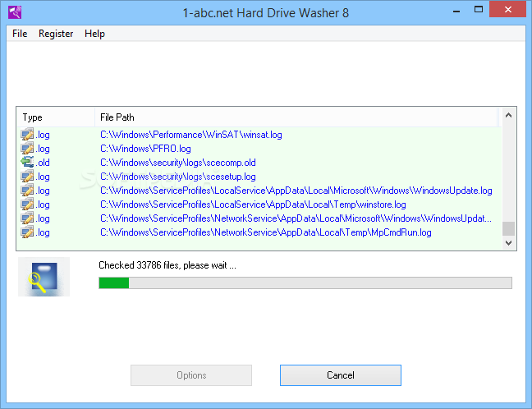Click the Hard Drive Washer app icon in title bar
The height and width of the screenshot is (409, 532).
[15, 12]
